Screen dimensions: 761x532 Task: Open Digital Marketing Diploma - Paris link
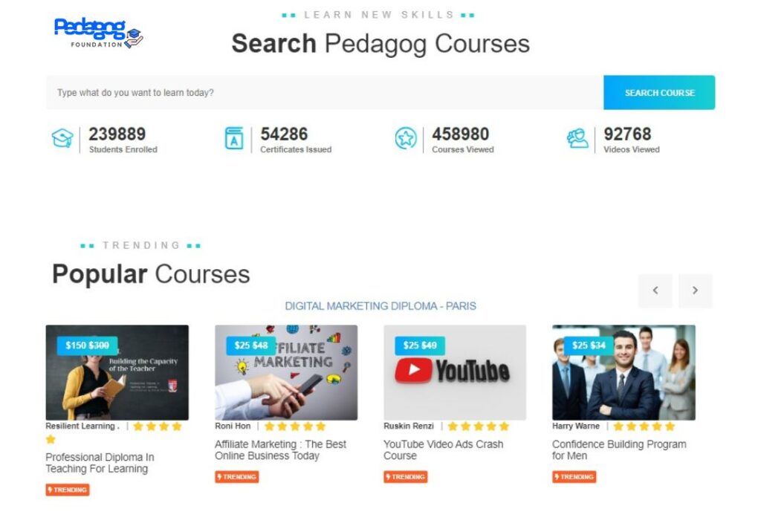coord(380,306)
